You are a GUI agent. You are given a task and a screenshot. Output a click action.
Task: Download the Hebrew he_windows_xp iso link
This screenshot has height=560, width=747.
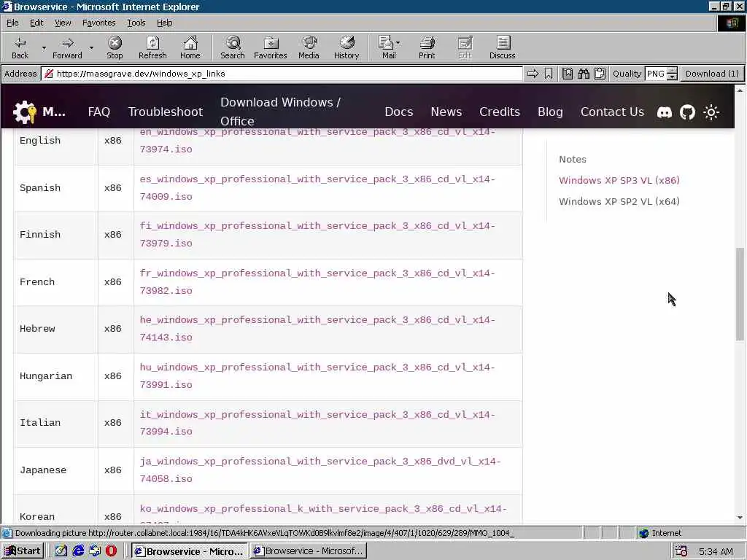[317, 329]
